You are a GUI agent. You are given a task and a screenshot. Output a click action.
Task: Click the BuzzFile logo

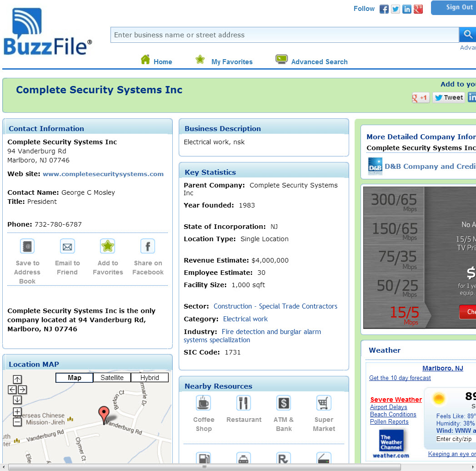coord(47,31)
